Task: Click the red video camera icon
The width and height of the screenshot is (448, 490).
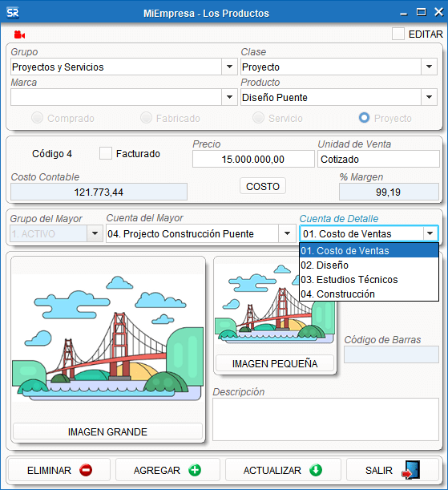Action: pyautogui.click(x=19, y=34)
